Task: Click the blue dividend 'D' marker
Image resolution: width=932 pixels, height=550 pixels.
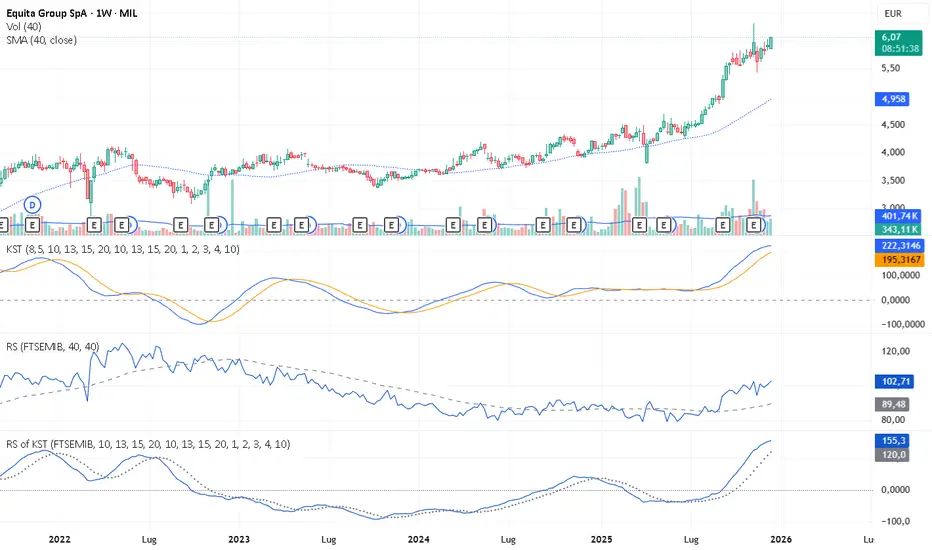Action: coord(33,205)
